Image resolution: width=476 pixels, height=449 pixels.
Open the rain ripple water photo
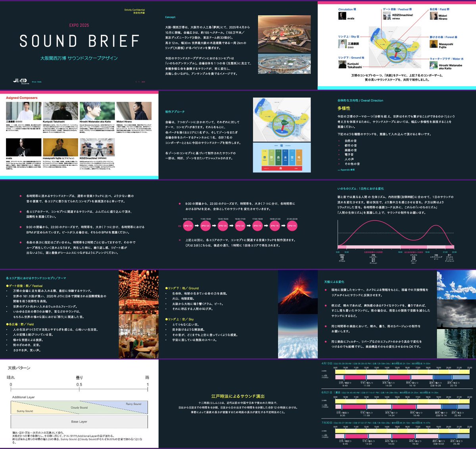pos(456,344)
